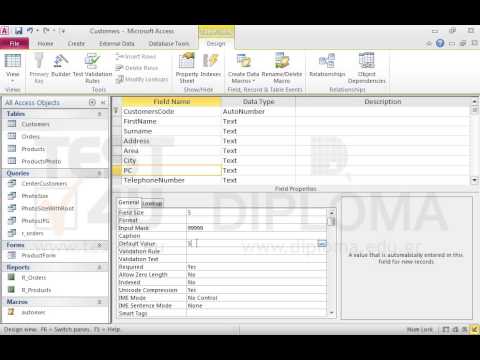Select the CustomersCode field name

point(149,112)
